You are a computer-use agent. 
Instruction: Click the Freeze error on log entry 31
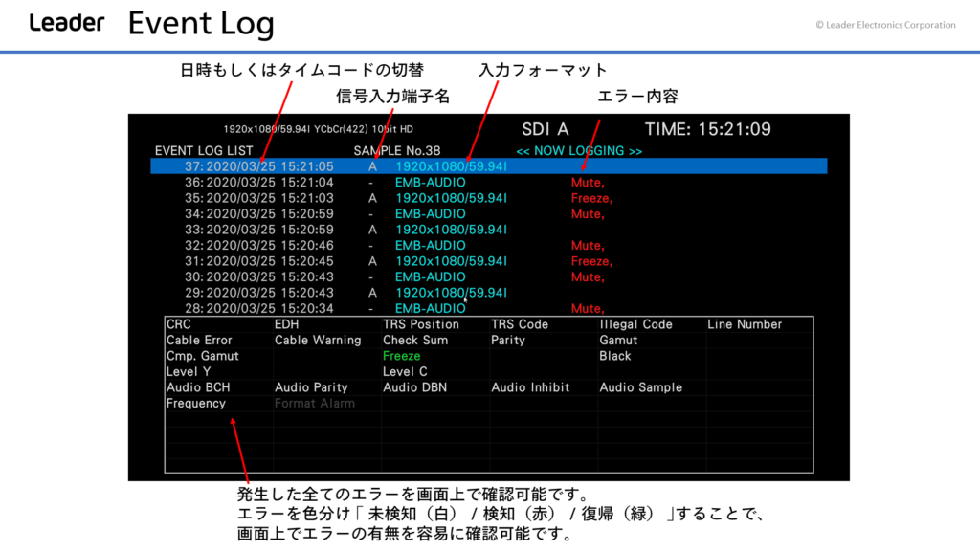coord(591,261)
